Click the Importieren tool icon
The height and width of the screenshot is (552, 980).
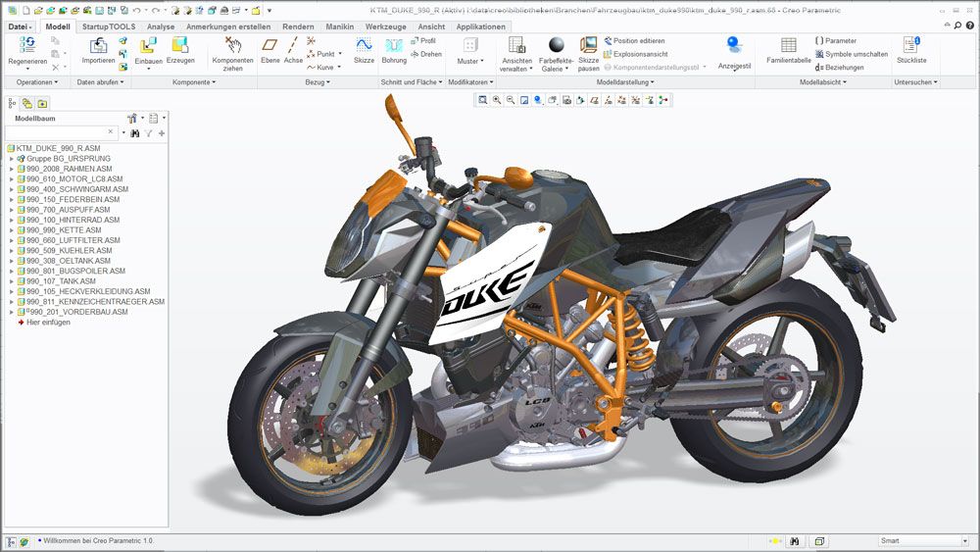[x=98, y=46]
